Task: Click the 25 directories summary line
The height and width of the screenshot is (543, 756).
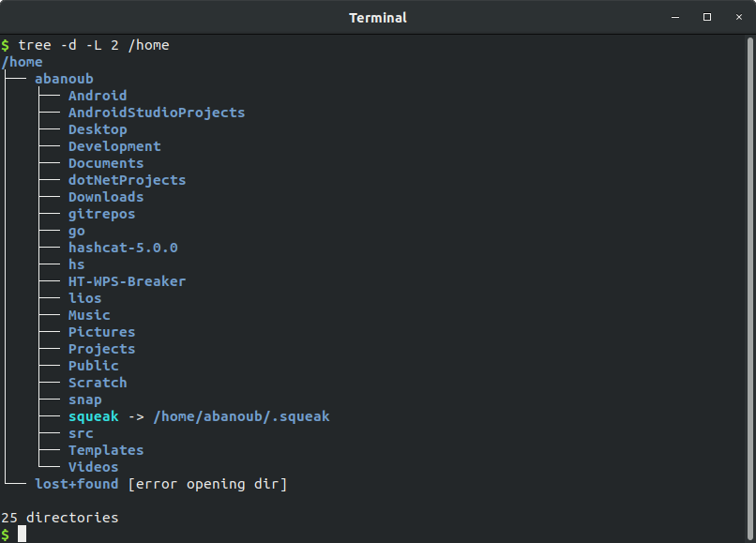Action: pyautogui.click(x=60, y=518)
